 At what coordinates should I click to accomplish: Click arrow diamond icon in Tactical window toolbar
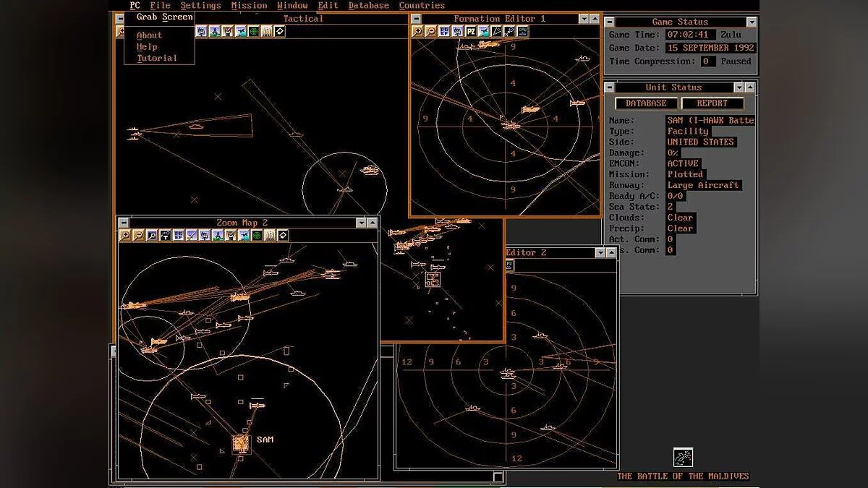(280, 31)
